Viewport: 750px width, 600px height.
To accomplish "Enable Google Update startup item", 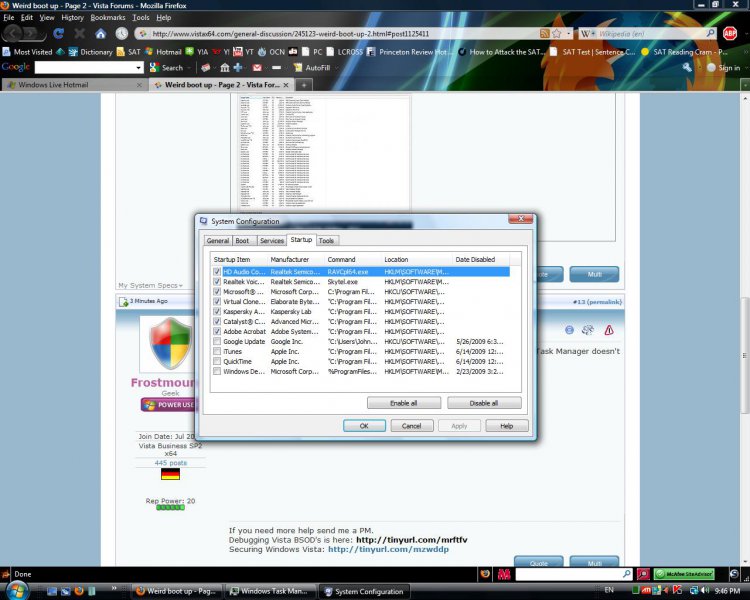I will 217,341.
